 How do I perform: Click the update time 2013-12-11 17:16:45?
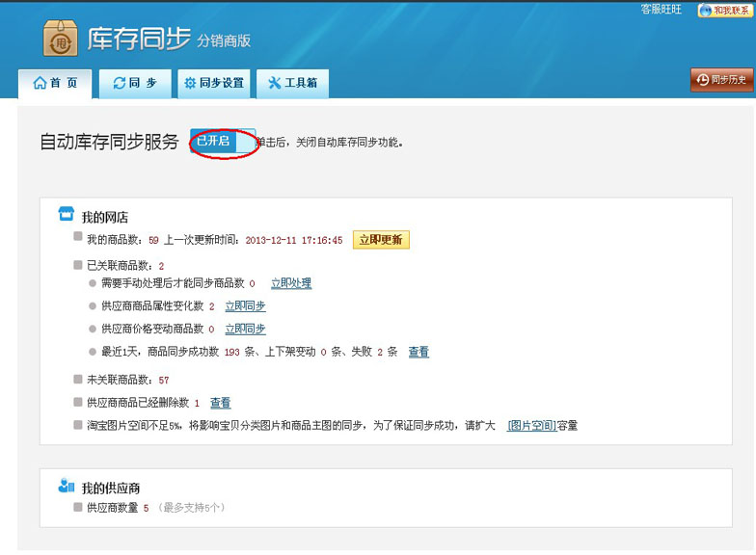coord(294,241)
